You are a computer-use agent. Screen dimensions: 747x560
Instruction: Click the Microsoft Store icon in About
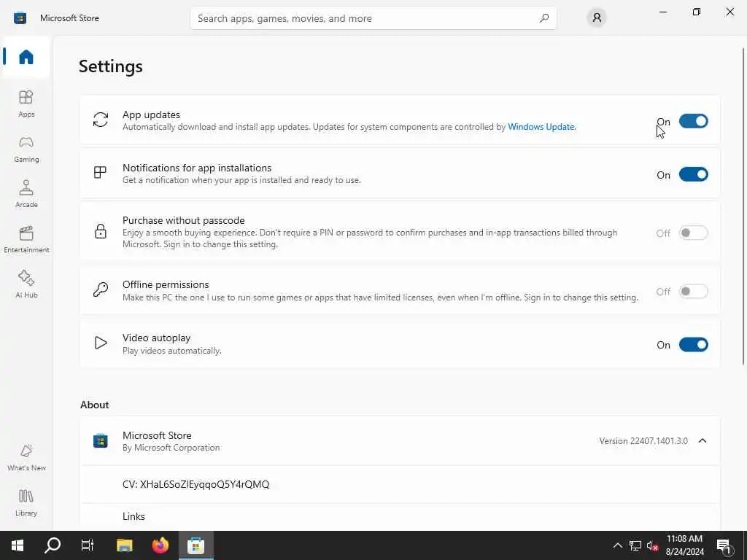(100, 440)
